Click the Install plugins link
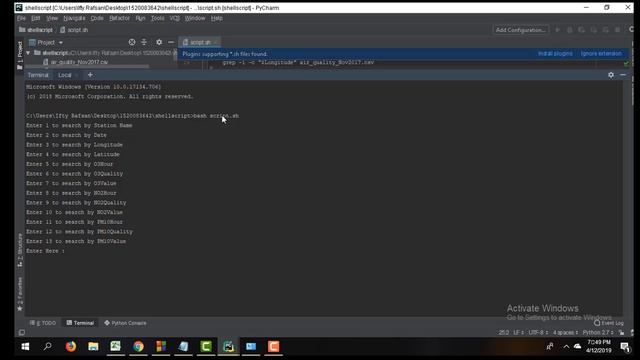The width and height of the screenshot is (640, 360). (555, 54)
